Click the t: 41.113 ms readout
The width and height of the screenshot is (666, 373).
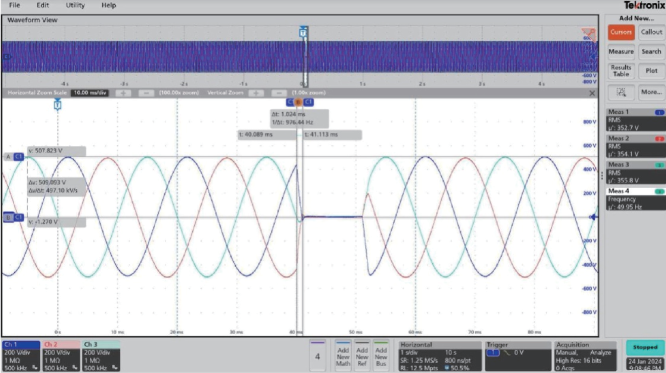tap(333, 135)
